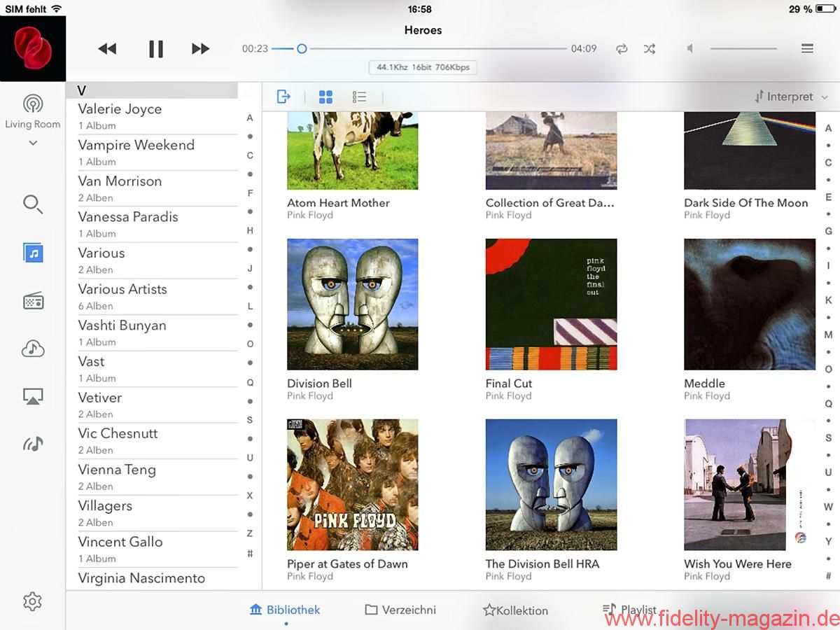Click the volume slider track
840x630 pixels.
743,48
